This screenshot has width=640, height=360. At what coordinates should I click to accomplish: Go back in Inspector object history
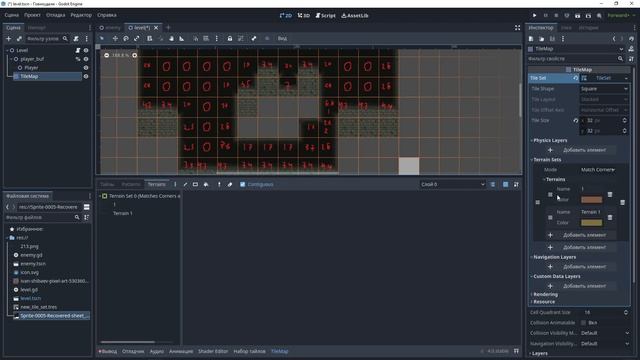(x=614, y=39)
